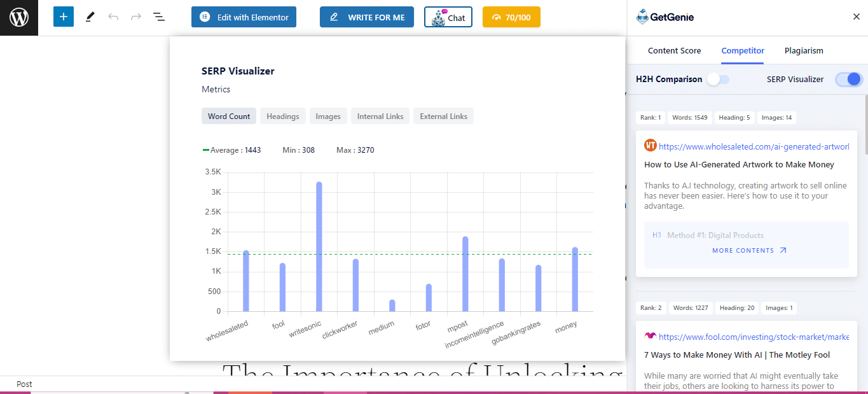Click the writesonic bar in chart

(319, 247)
